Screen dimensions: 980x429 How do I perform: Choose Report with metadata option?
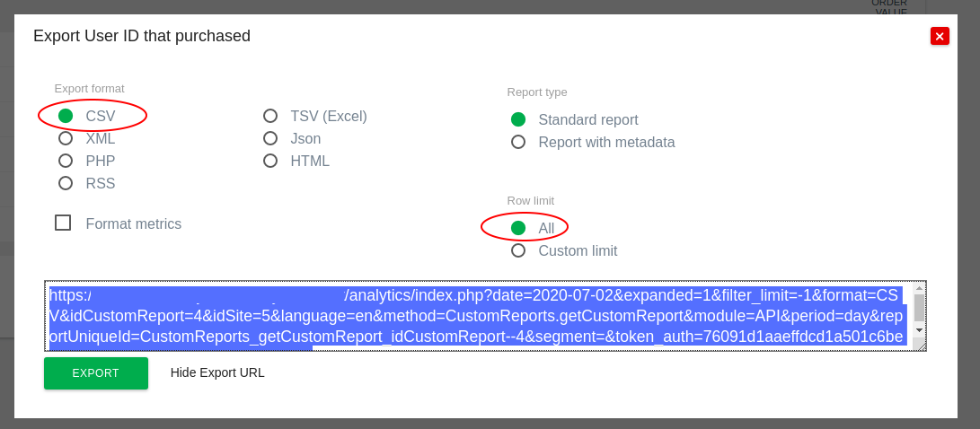tap(518, 142)
